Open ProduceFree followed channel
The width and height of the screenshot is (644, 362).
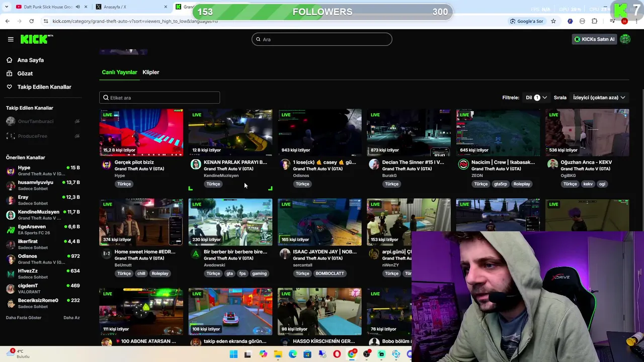pos(43,136)
